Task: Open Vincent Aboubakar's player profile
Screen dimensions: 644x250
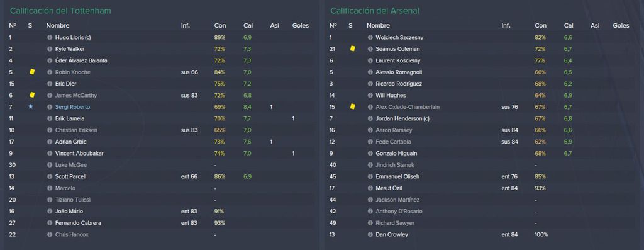Action: [79, 154]
